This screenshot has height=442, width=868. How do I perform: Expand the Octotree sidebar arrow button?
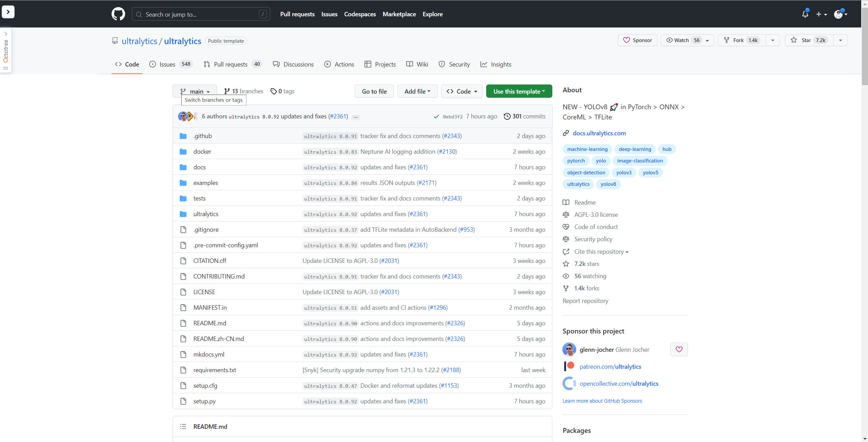pos(8,12)
